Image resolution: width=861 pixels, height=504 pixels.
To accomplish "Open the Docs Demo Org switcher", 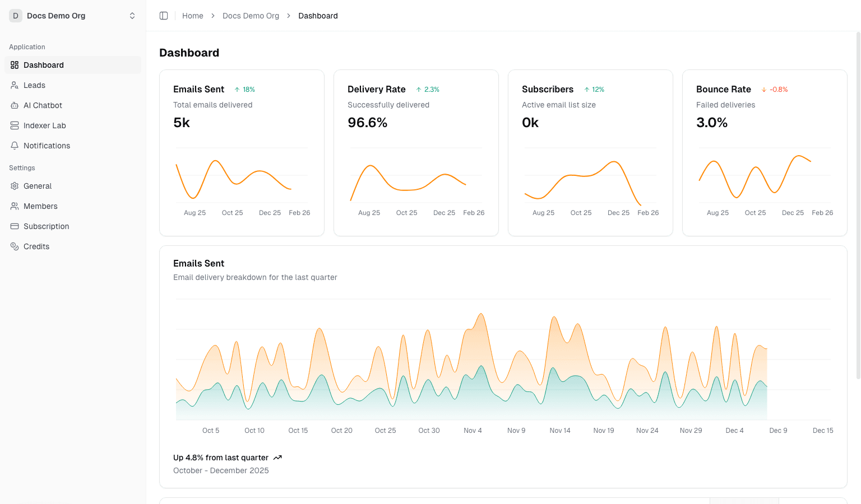I will click(x=73, y=16).
